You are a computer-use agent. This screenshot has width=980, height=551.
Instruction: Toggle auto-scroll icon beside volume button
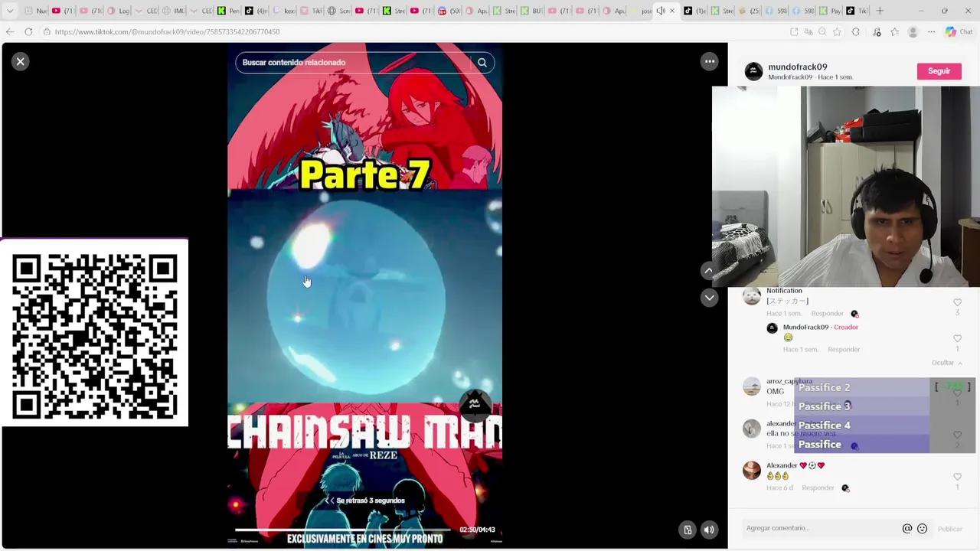(688, 530)
